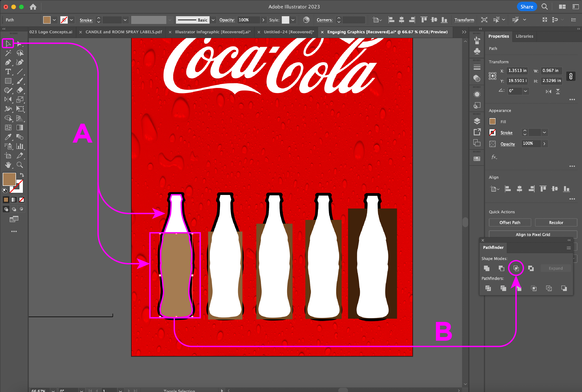Viewport: 582px width, 392px height.
Task: Click the Unite shape mode icon
Action: [x=486, y=268]
